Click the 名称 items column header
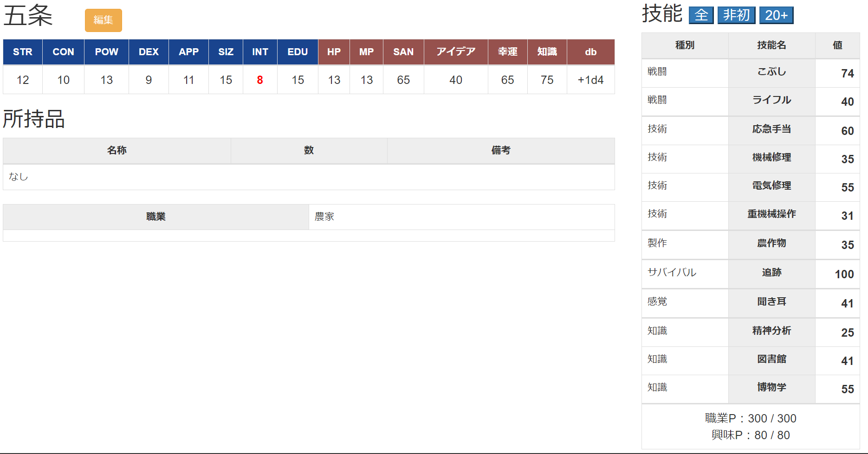 coord(117,150)
